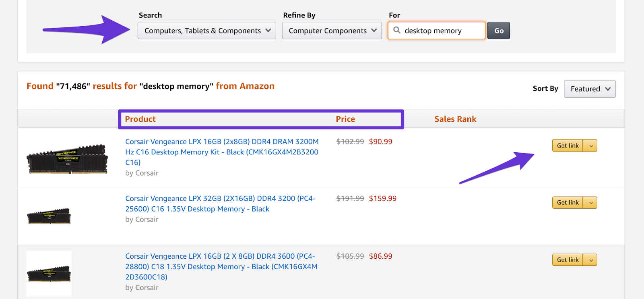Click Get link for the $86.99 product
Viewport: 644px width, 299px height.
(x=568, y=260)
